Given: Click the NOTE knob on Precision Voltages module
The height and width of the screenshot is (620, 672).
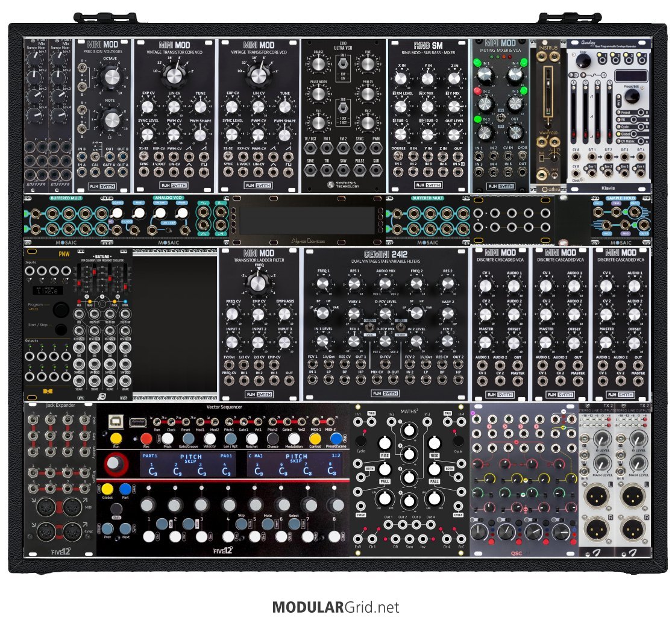Looking at the screenshot, I should 111,120.
